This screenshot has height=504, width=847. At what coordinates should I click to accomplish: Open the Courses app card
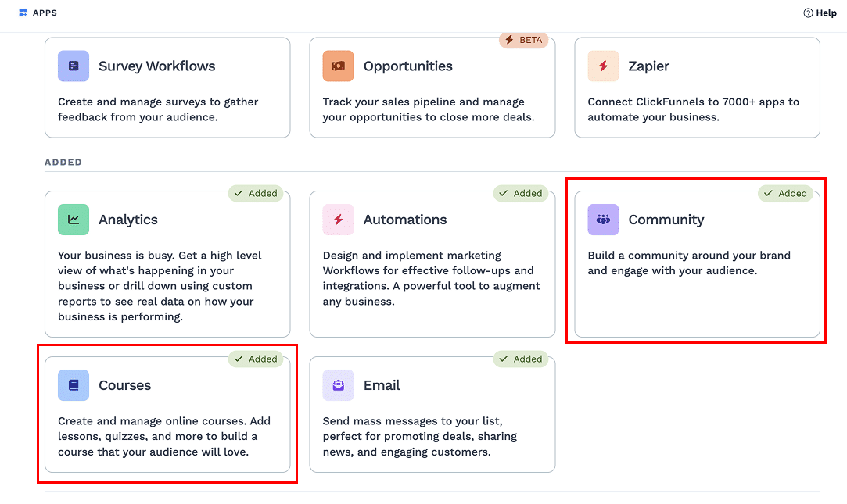pyautogui.click(x=167, y=414)
